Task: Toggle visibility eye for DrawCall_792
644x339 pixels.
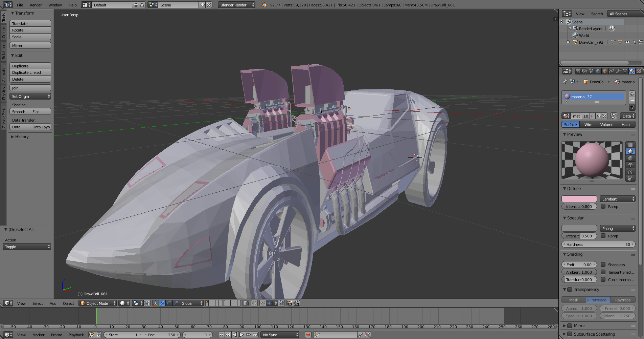Action: [627, 42]
